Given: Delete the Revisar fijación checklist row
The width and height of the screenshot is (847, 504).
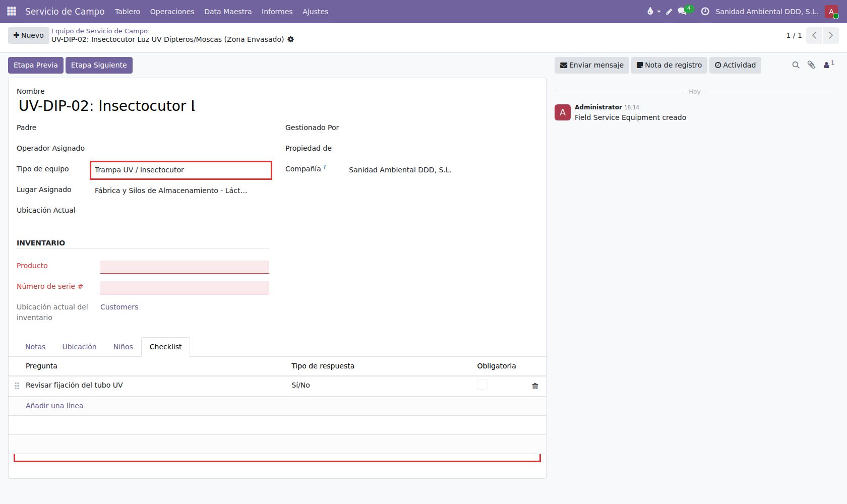Looking at the screenshot, I should 535,386.
